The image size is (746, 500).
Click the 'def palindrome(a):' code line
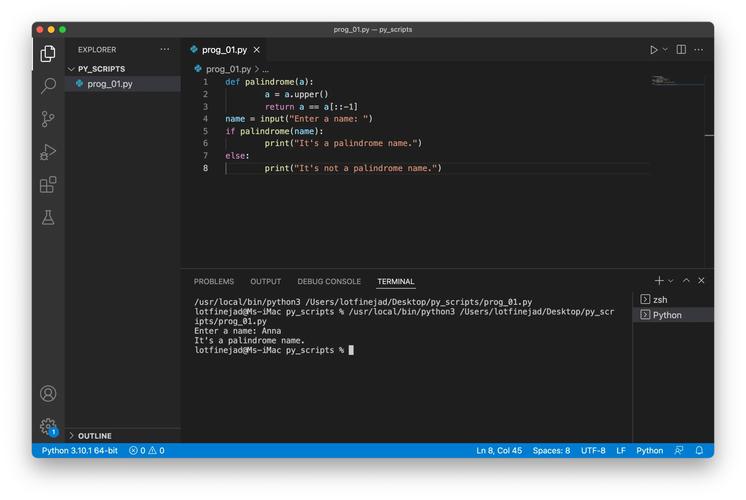pos(269,82)
